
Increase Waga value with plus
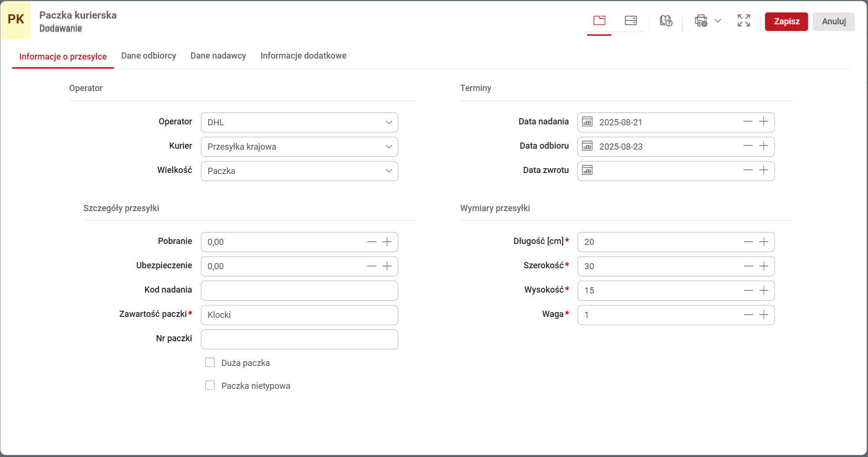coord(764,315)
